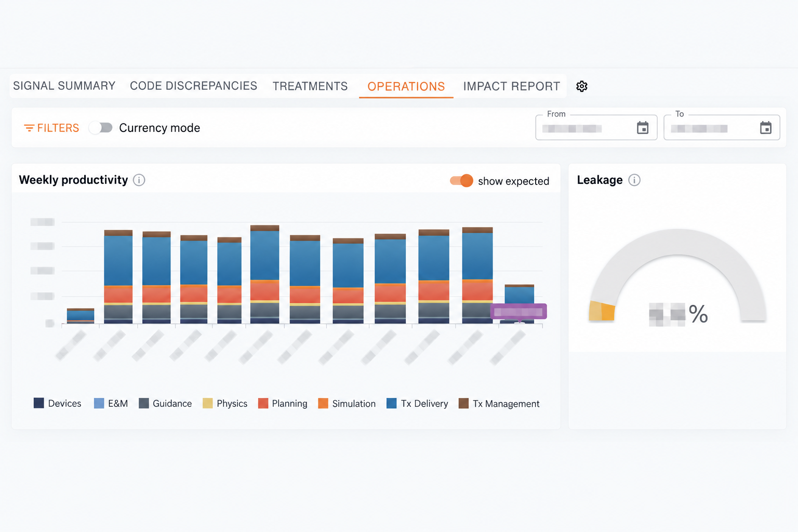798x532 pixels.
Task: Click the tallest weekly productivity bar
Action: [265, 274]
